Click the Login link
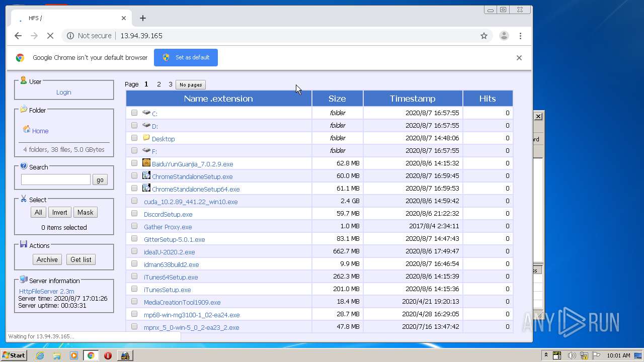644x362 pixels. pos(63,93)
